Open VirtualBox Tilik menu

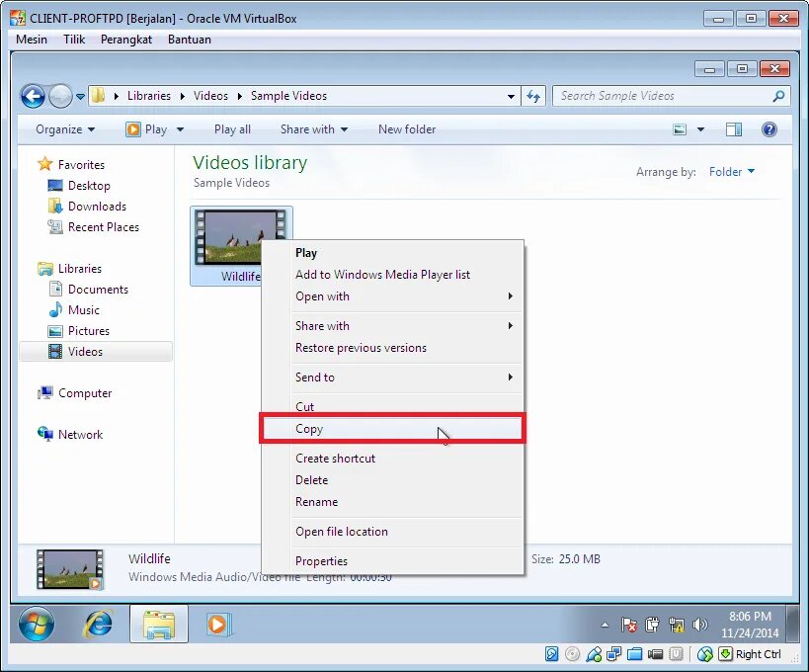(74, 40)
